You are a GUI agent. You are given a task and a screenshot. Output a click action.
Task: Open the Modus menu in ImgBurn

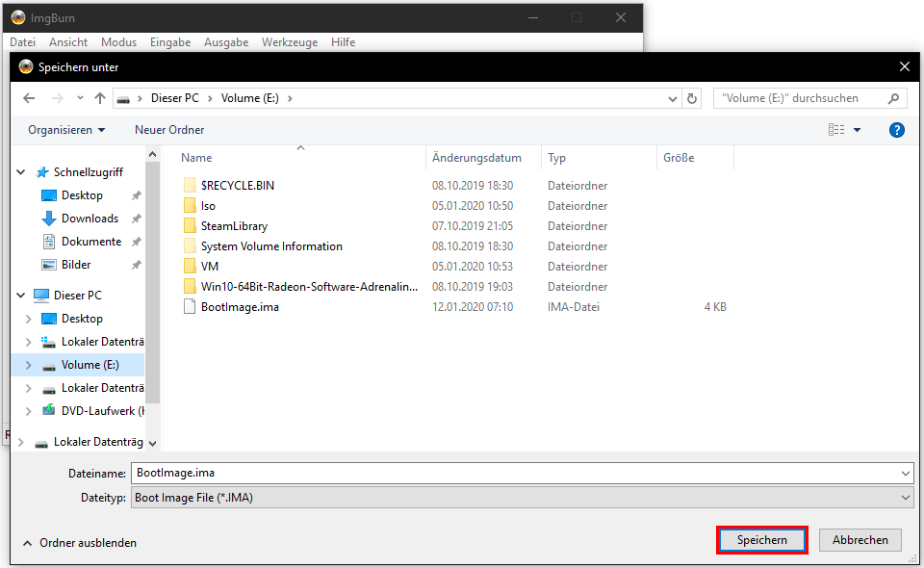point(118,42)
